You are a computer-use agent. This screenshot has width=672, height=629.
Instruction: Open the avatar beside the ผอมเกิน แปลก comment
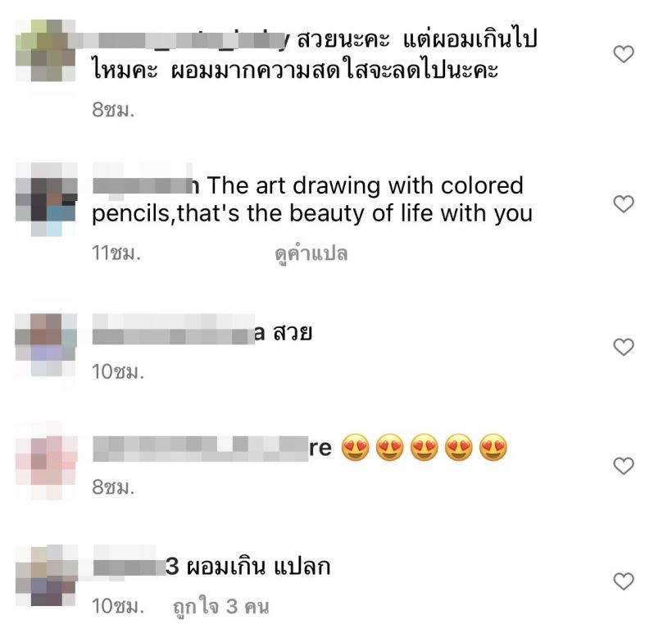click(46, 576)
